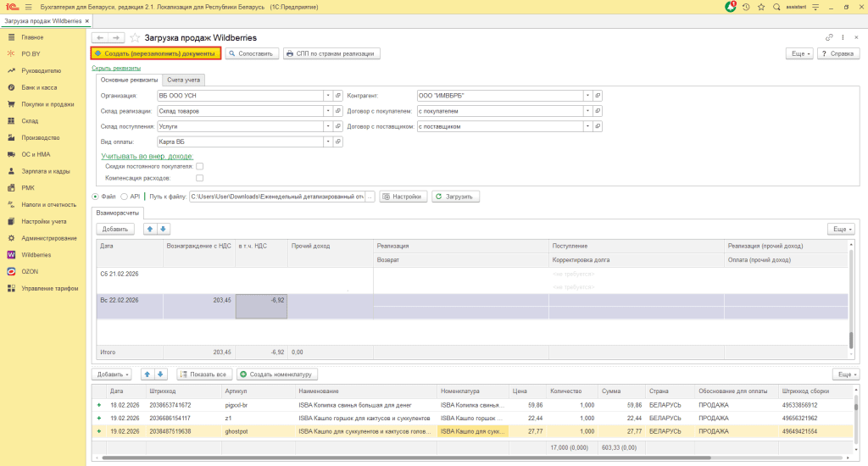Move row up in Взаиморасчеты table

click(150, 229)
